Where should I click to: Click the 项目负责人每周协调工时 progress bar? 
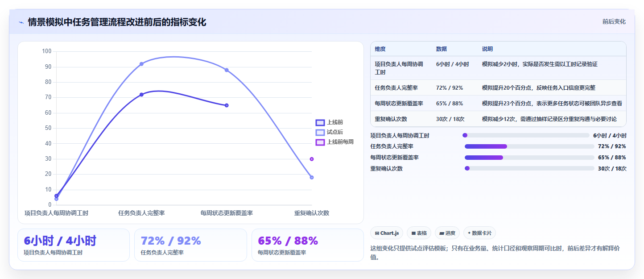click(x=526, y=135)
